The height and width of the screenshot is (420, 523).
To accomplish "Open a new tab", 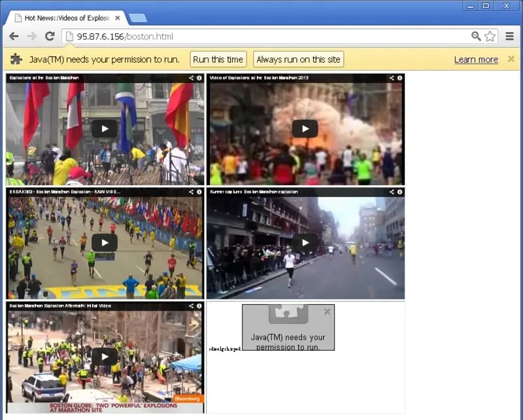I will 138,18.
